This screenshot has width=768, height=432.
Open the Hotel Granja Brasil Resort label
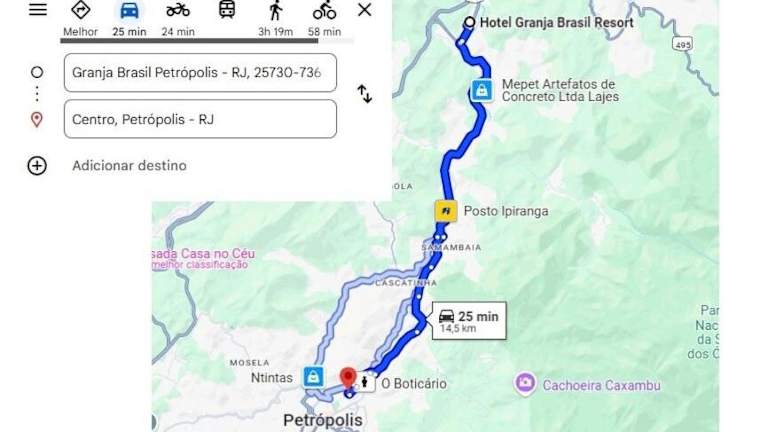tap(556, 23)
